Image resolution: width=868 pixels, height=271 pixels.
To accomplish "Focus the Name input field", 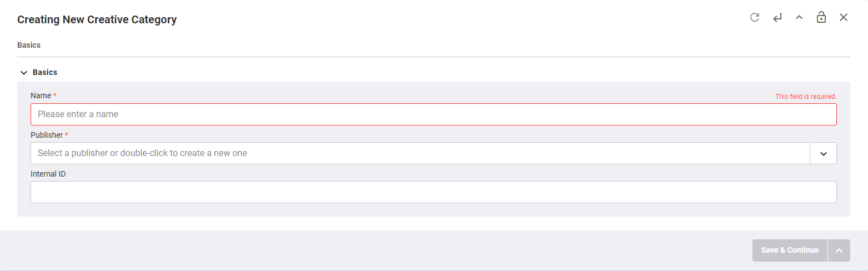I will coord(433,114).
